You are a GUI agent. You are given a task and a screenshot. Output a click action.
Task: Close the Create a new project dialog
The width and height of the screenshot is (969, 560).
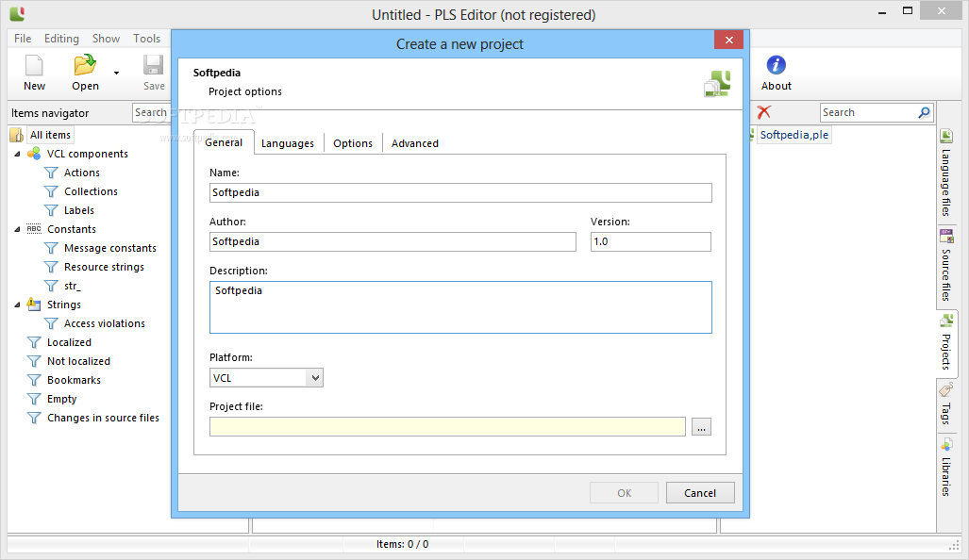point(729,41)
